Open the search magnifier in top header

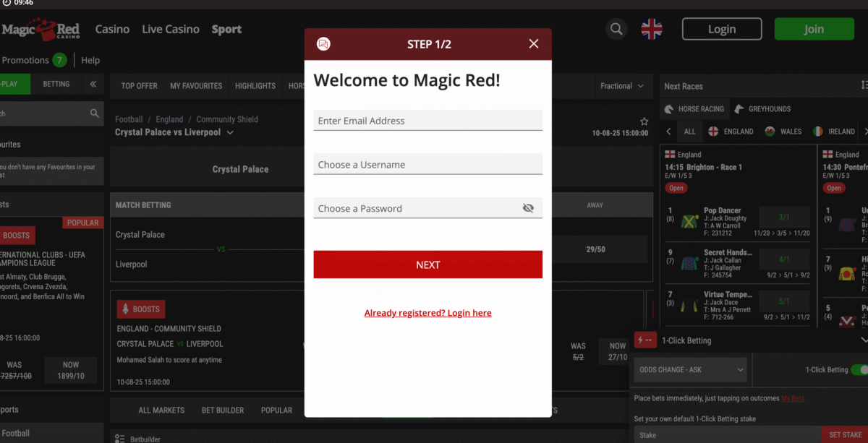(616, 29)
